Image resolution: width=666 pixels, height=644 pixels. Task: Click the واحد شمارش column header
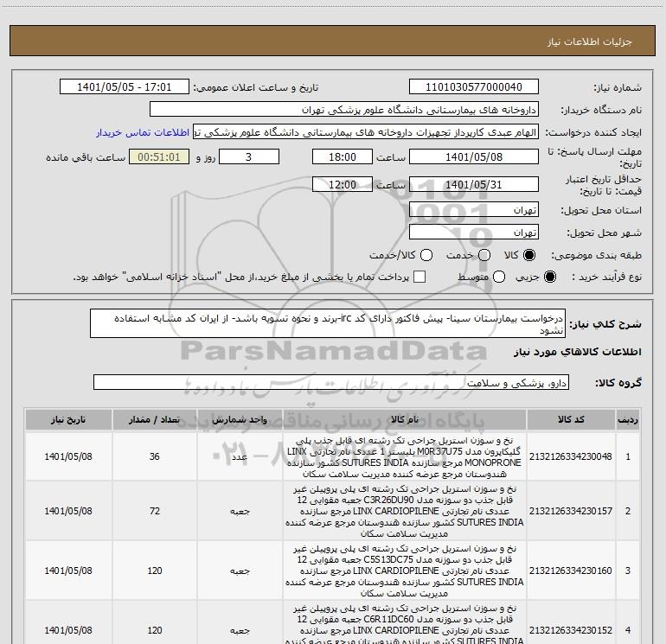tap(240, 419)
